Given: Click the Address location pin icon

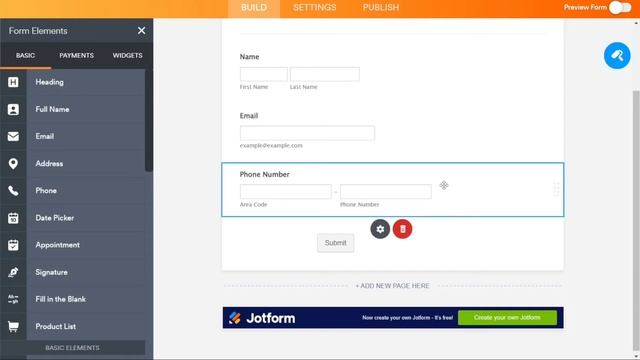Looking at the screenshot, I should [x=13, y=164].
